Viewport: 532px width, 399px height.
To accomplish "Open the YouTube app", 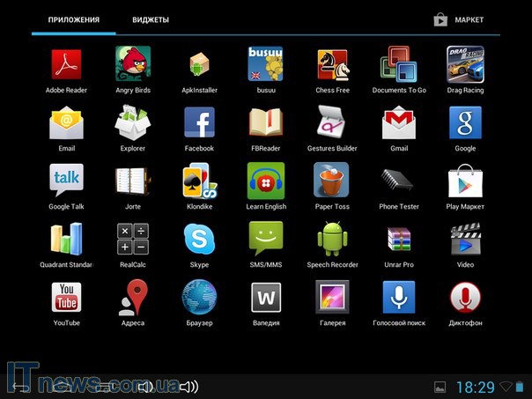I will 66,298.
